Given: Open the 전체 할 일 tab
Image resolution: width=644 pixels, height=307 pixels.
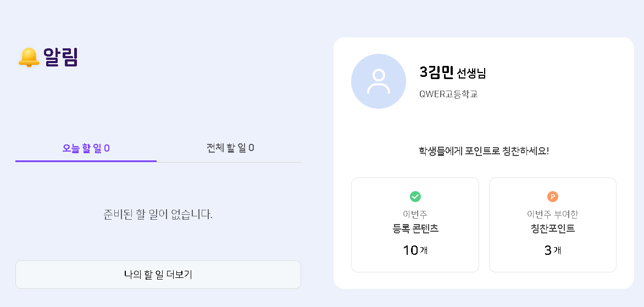Looking at the screenshot, I should click(x=230, y=148).
